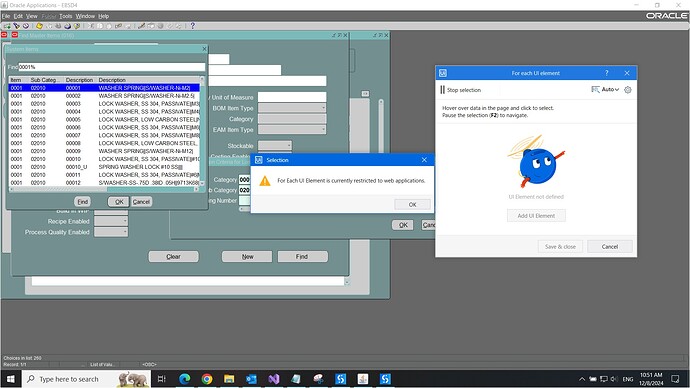
Task: Select row 00010_U SPRING WASHER LOCK
Action: point(104,167)
